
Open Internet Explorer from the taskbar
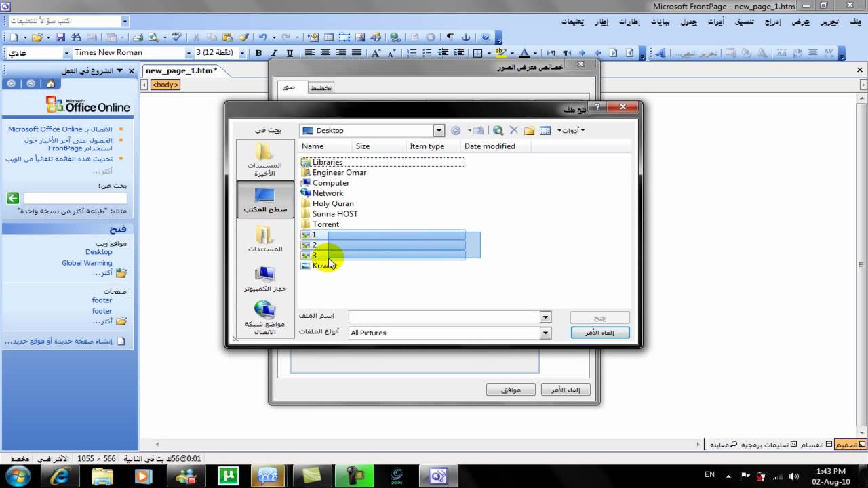pyautogui.click(x=60, y=475)
